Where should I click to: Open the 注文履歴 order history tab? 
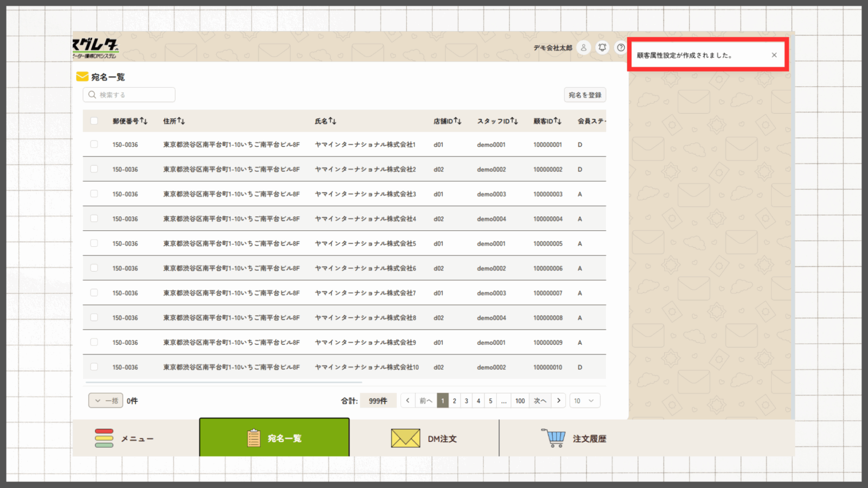pyautogui.click(x=575, y=438)
